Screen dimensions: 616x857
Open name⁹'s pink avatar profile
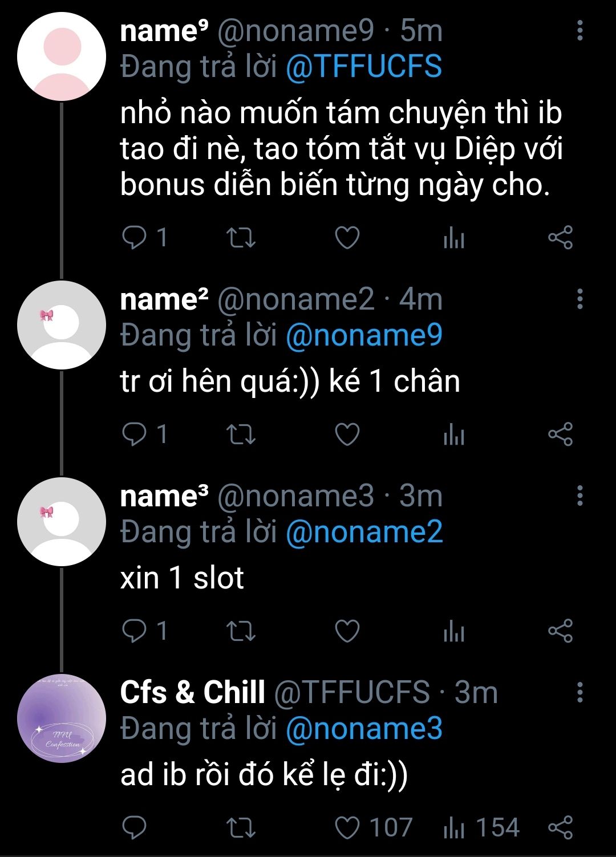pyautogui.click(x=62, y=57)
